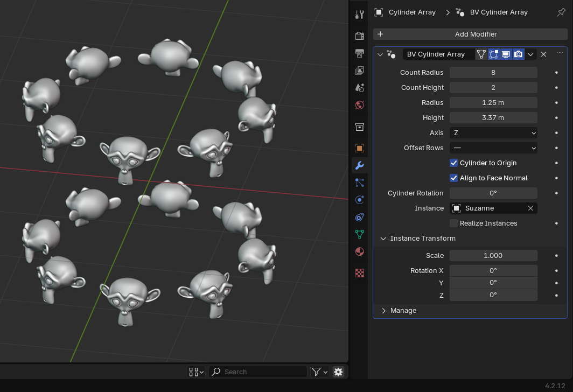Open the Render properties tab
Screen dimensions: 573x392
point(360,36)
